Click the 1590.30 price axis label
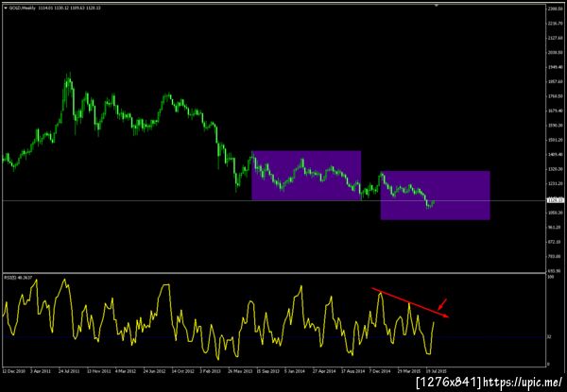The height and width of the screenshot is (392, 567). [557, 126]
